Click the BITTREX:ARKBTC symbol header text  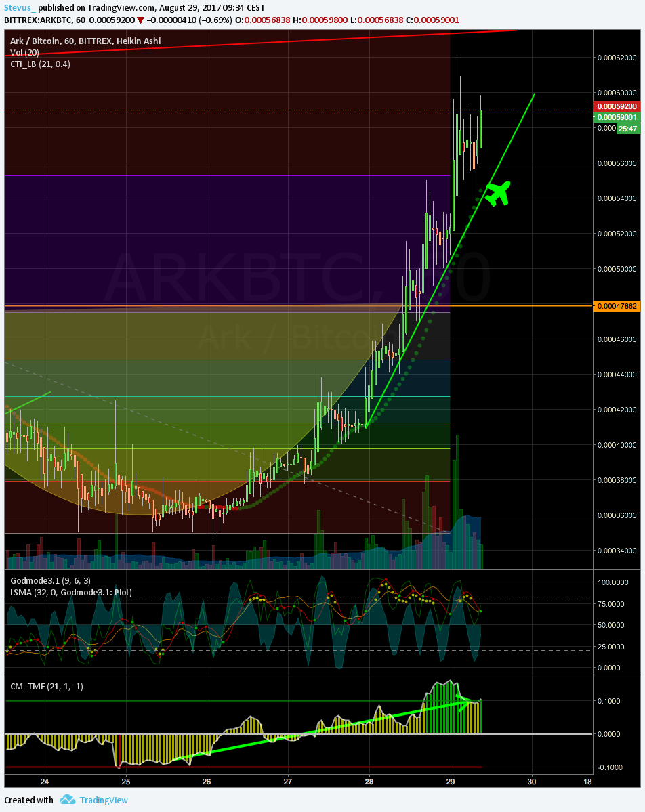(39, 20)
